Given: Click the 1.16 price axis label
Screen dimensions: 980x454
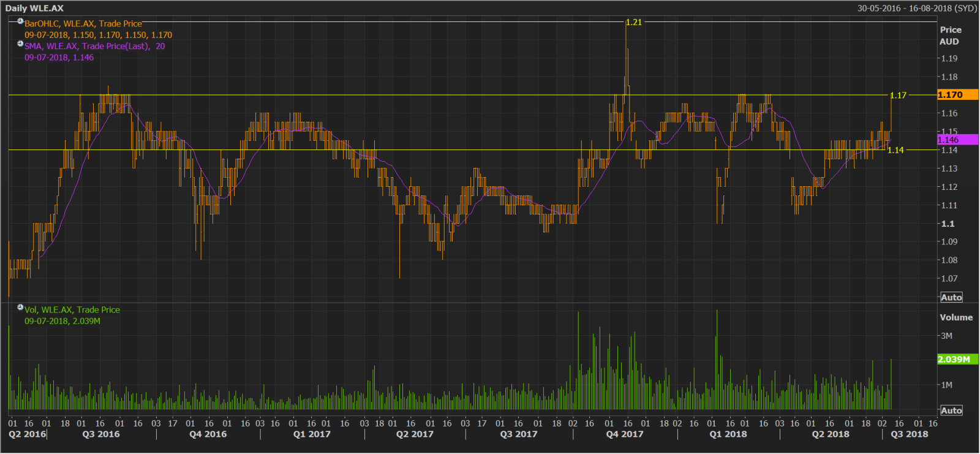Looking at the screenshot, I should 949,113.
